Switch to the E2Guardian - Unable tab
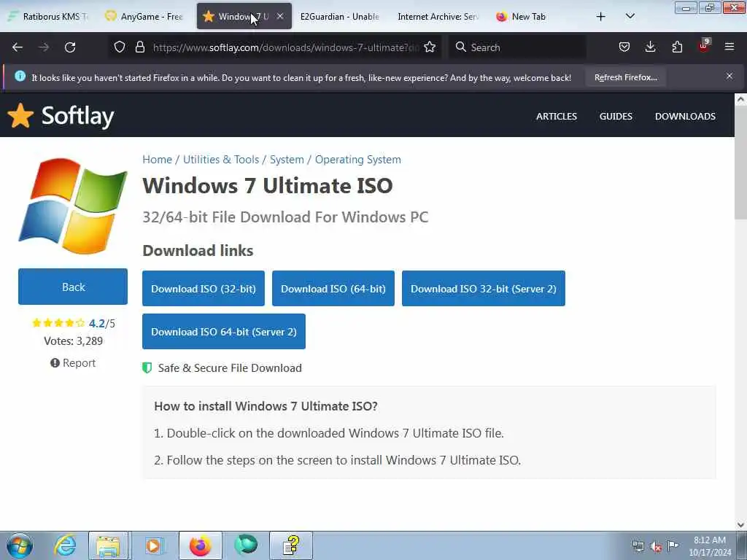 coord(340,16)
